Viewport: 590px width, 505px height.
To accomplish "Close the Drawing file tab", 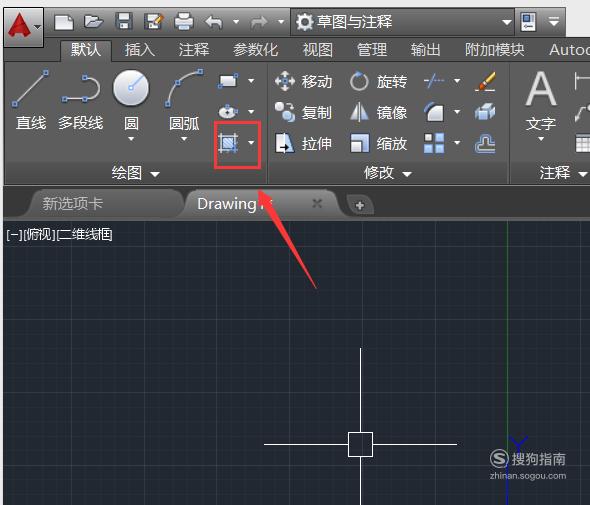I will pos(317,204).
